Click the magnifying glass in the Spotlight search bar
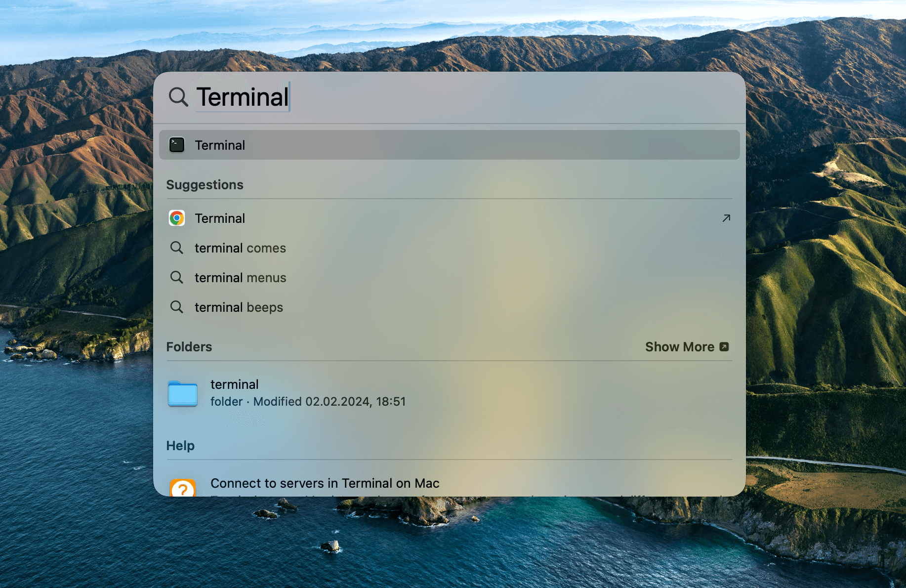 click(178, 97)
